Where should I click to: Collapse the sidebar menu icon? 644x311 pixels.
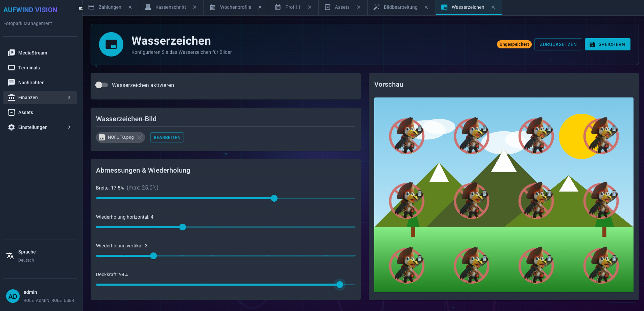click(80, 8)
